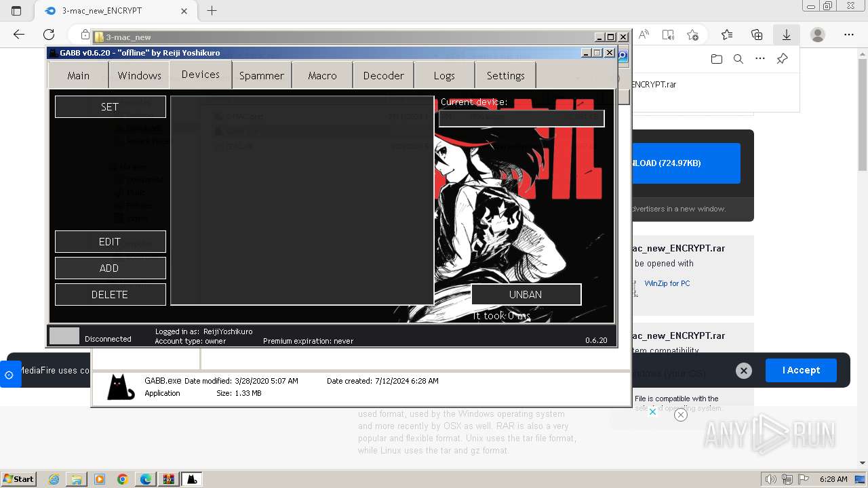Search downloads magnifier icon in panel
The width and height of the screenshot is (868, 488).
pyautogui.click(x=738, y=59)
